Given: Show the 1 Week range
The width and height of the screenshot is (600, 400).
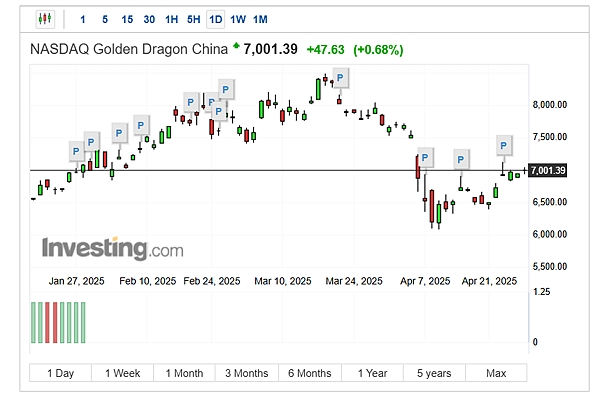Looking at the screenshot, I should tap(122, 373).
